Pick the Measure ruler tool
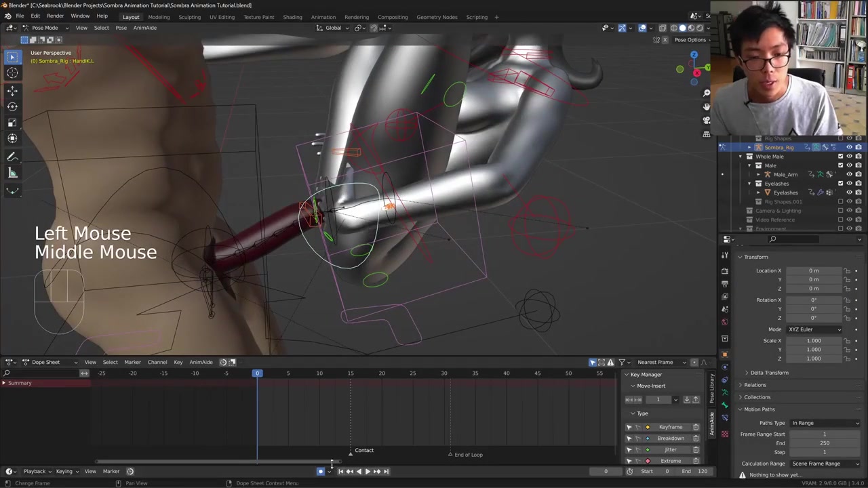Viewport: 868px width, 488px height. [x=12, y=174]
